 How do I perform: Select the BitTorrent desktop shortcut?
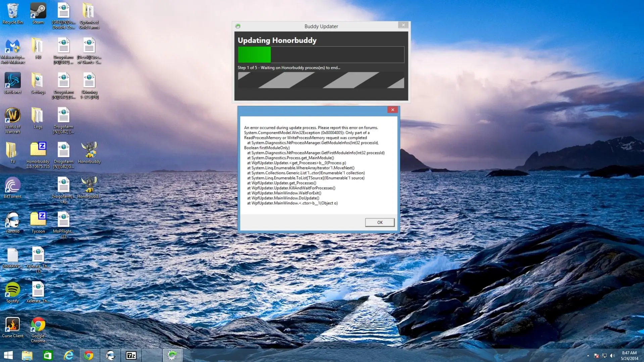click(x=13, y=188)
